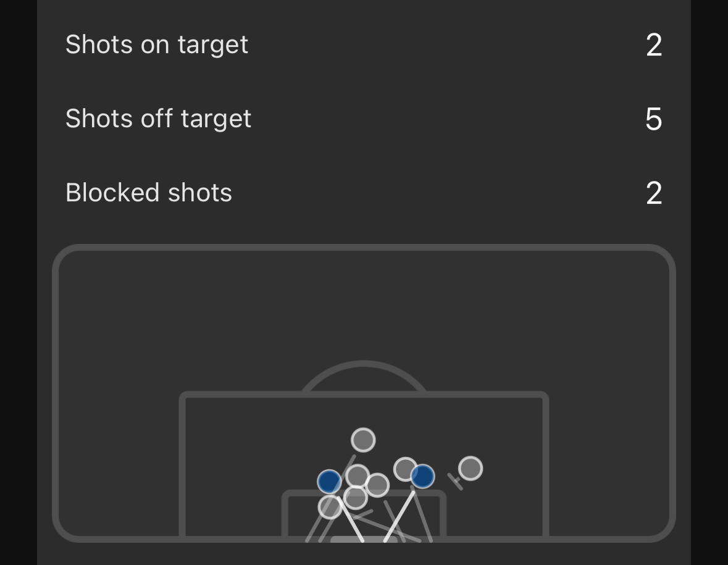Viewport: 728px width, 565px height.
Task: Select gray marker on the six-yard box top line
Action: click(355, 497)
